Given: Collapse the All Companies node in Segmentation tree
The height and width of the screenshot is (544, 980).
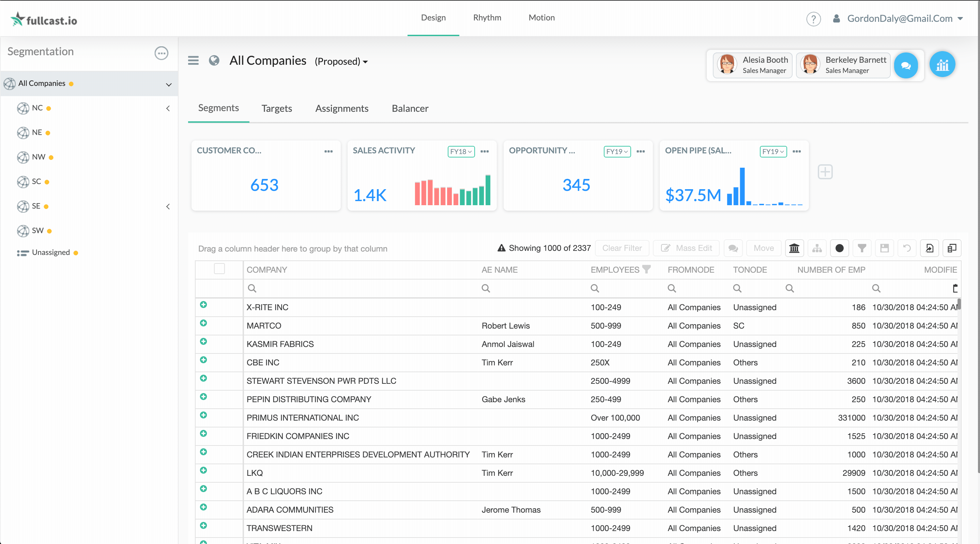Looking at the screenshot, I should pos(169,85).
